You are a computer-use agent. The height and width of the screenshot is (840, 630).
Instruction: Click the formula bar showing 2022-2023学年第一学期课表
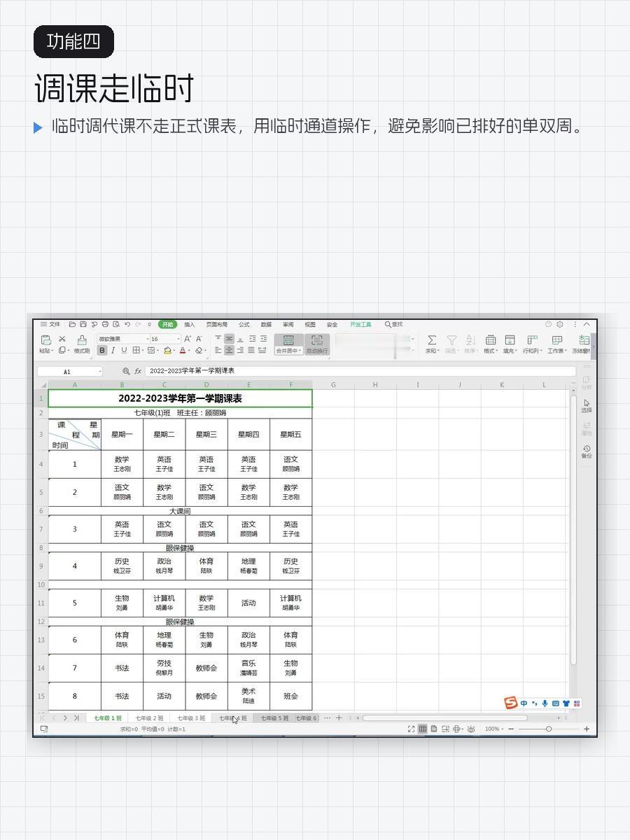coord(360,371)
